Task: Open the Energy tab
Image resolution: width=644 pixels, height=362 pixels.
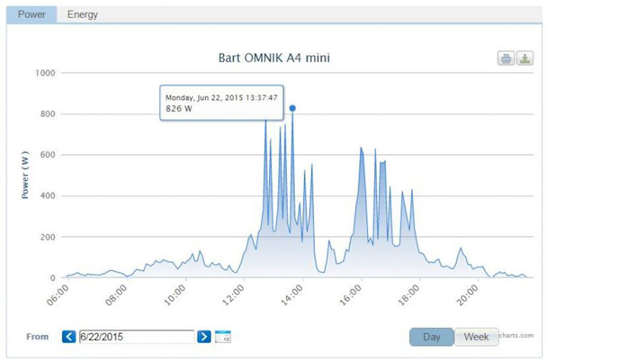Action: tap(82, 14)
